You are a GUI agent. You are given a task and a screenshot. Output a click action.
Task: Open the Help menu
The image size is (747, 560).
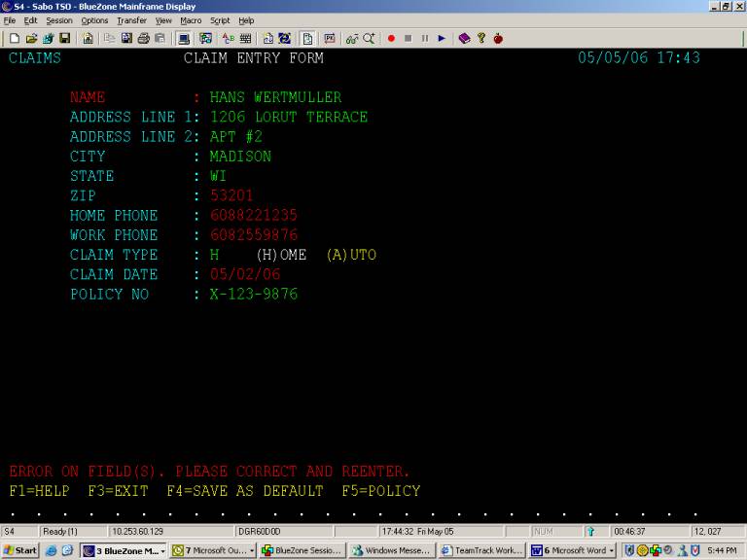(246, 20)
